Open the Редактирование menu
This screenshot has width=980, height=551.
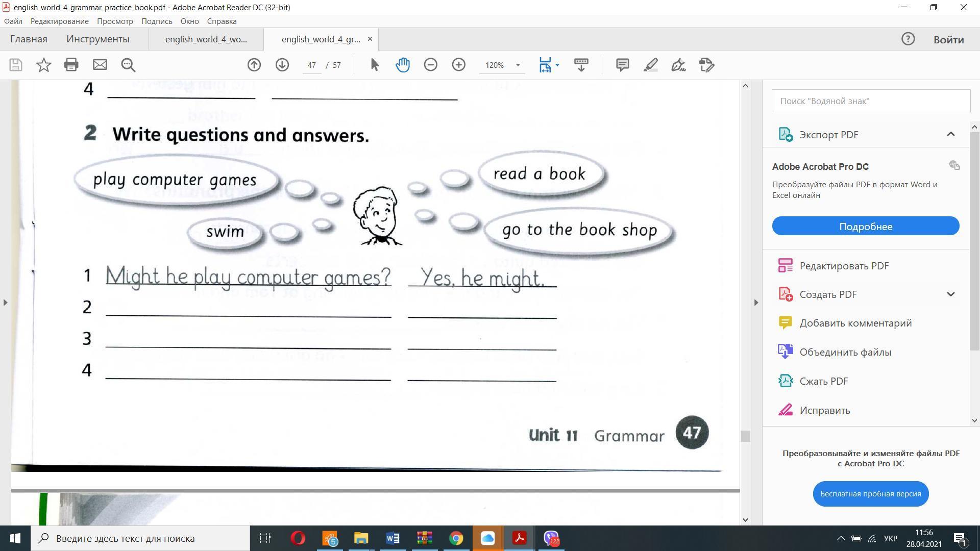59,21
